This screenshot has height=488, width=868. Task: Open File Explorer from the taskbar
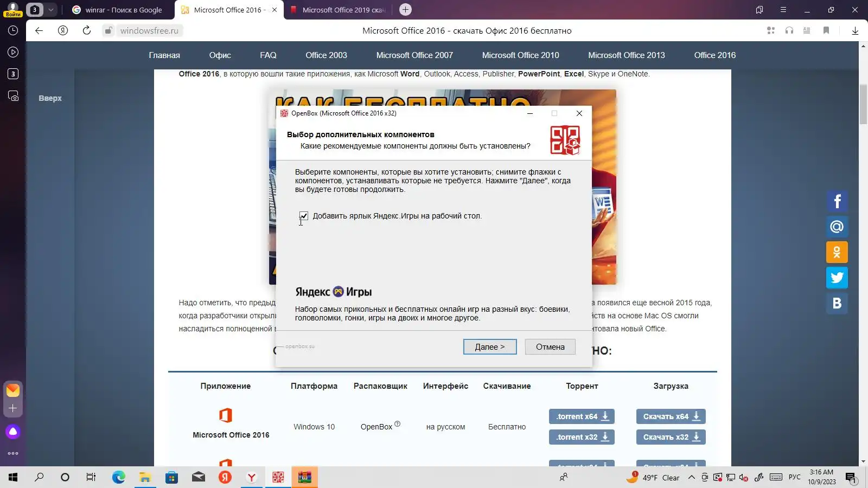[145, 477]
